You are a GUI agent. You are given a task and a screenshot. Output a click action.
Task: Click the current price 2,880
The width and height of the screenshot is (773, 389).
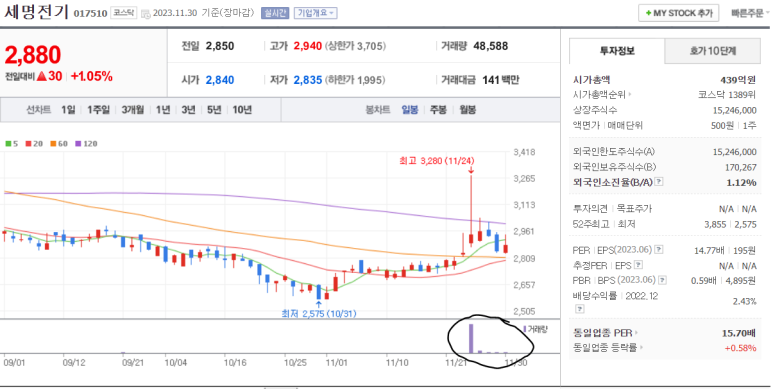coord(33,54)
